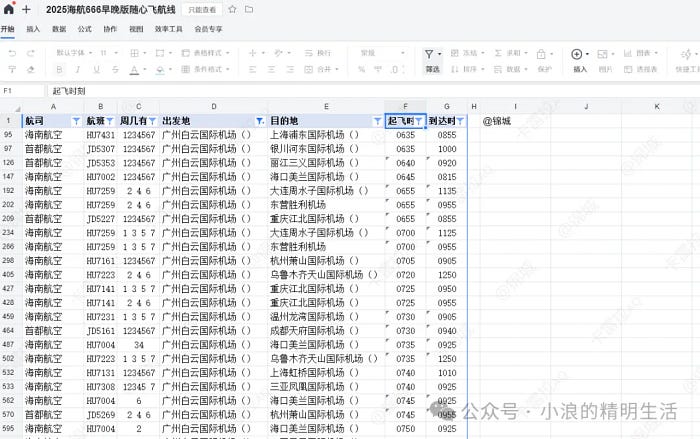Image resolution: width=700 pixels, height=439 pixels.
Task: Toggle underline formatting
Action: [96, 69]
